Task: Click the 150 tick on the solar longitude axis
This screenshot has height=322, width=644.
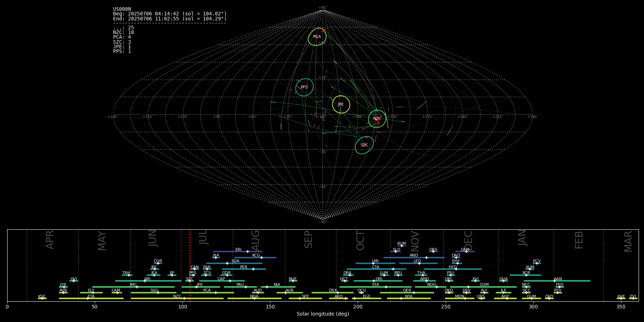Action: 270,307
